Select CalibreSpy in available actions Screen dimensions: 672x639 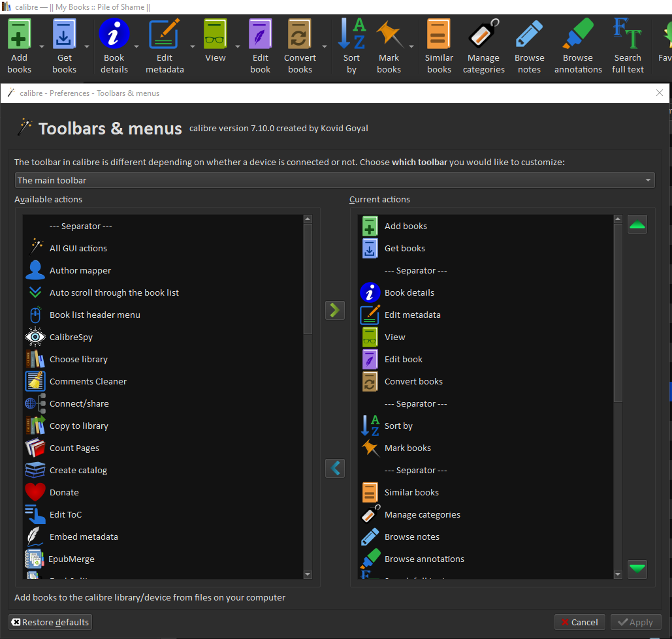pyautogui.click(x=163, y=337)
